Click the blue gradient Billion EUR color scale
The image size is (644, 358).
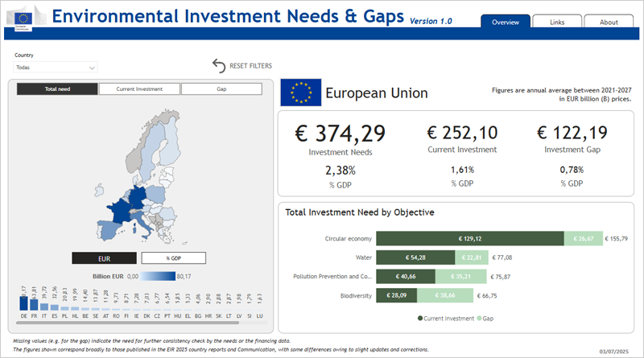click(x=157, y=276)
